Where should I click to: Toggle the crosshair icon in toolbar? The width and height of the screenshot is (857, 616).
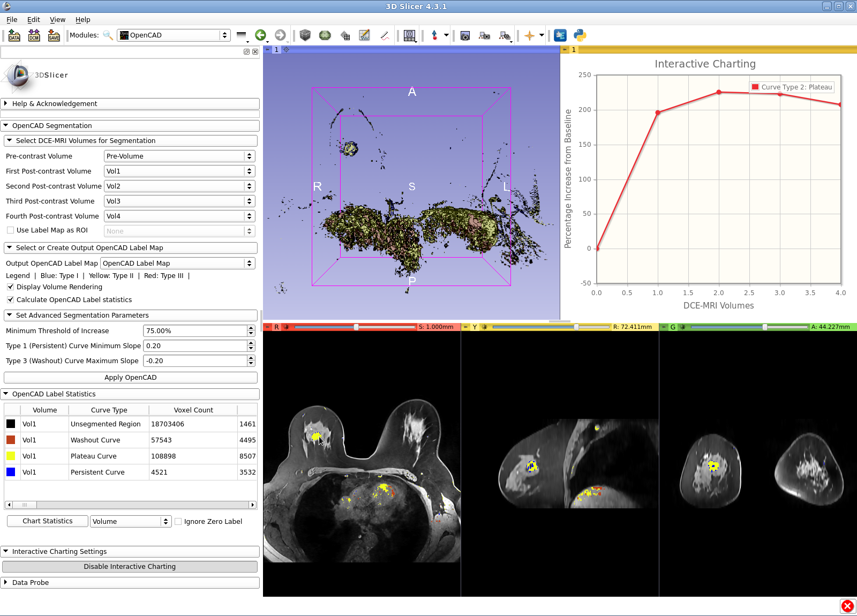point(529,35)
